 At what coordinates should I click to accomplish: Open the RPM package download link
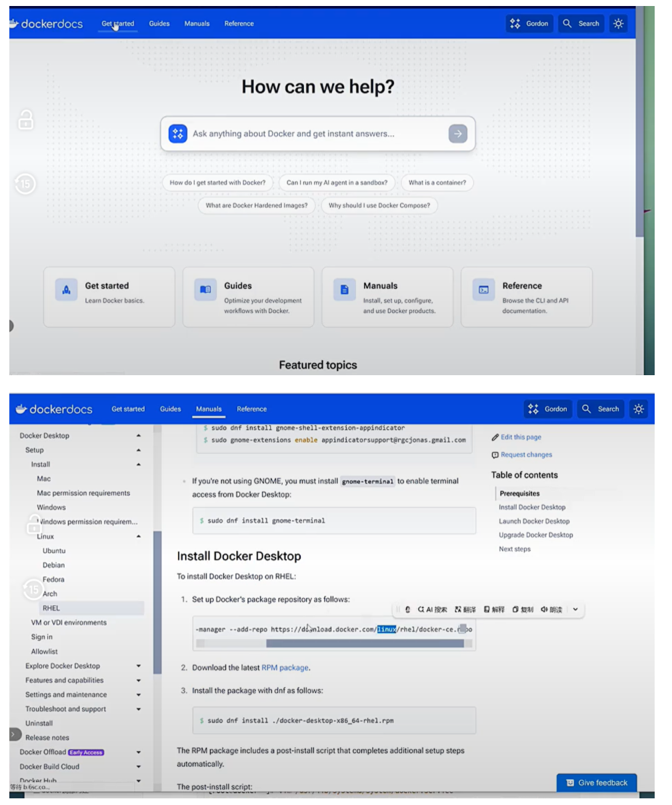click(x=285, y=667)
